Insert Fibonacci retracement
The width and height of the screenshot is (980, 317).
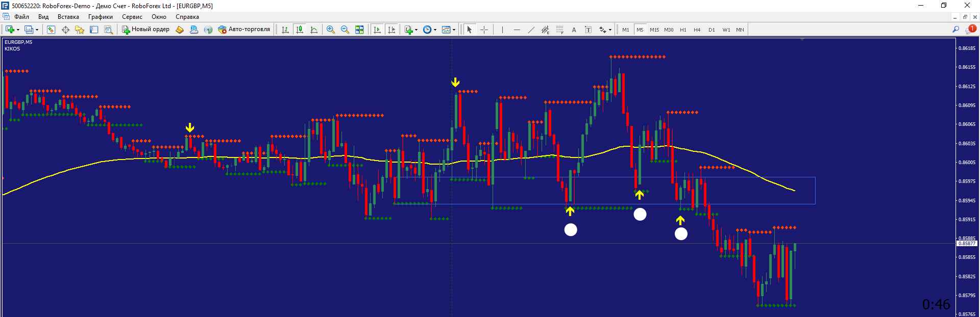point(559,30)
